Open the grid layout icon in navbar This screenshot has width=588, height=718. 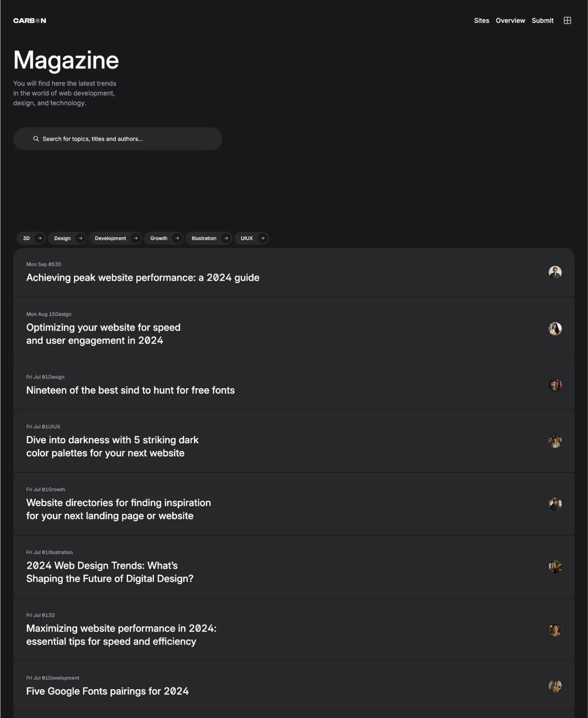(x=567, y=20)
